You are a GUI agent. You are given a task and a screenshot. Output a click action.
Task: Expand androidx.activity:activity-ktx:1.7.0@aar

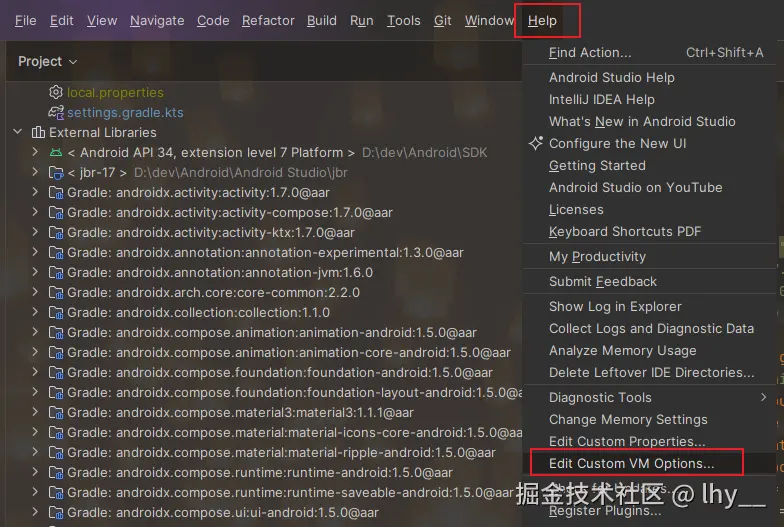point(35,232)
